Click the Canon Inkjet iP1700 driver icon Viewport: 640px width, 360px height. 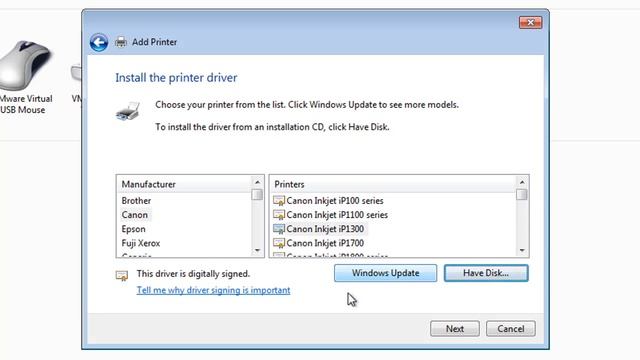tap(279, 243)
